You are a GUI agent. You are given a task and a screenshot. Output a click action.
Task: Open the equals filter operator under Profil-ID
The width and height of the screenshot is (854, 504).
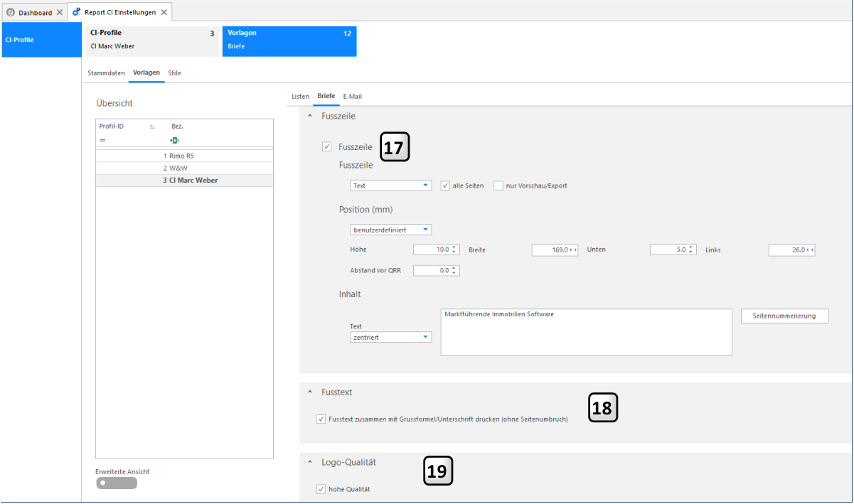[x=102, y=140]
